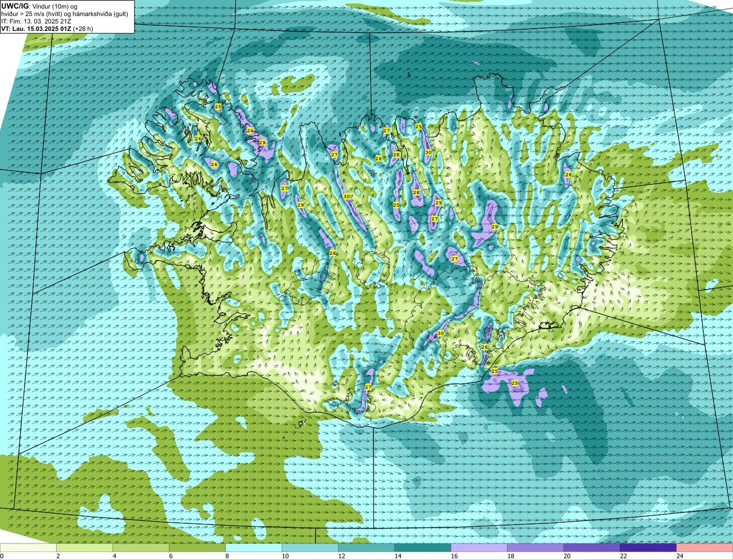Click the legend tick label "12"
The image size is (733, 560).
pos(341,556)
